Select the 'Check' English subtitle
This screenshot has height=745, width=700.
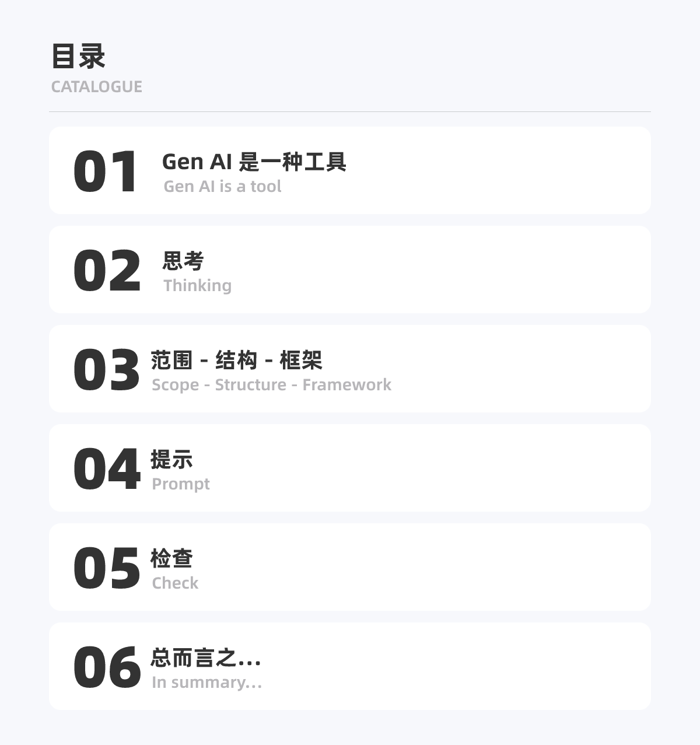point(175,583)
